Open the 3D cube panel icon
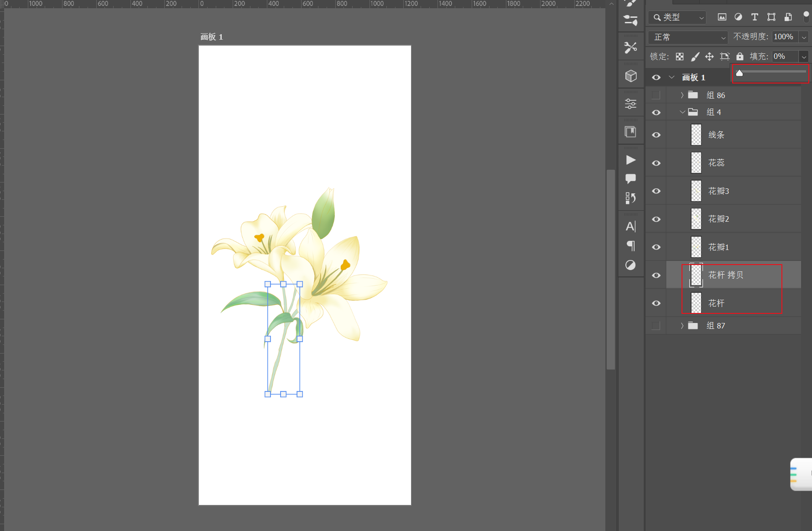812x531 pixels. (x=630, y=76)
